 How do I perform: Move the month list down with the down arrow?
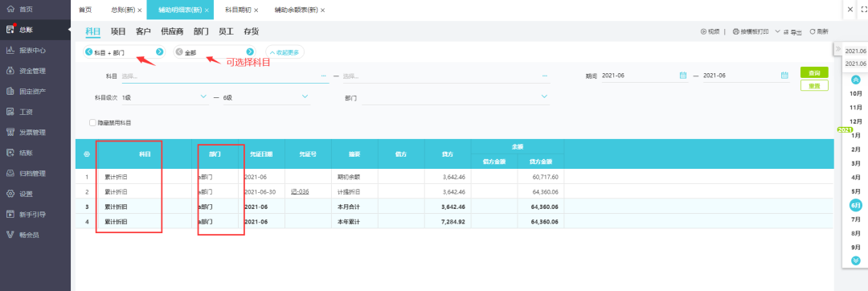point(856,260)
